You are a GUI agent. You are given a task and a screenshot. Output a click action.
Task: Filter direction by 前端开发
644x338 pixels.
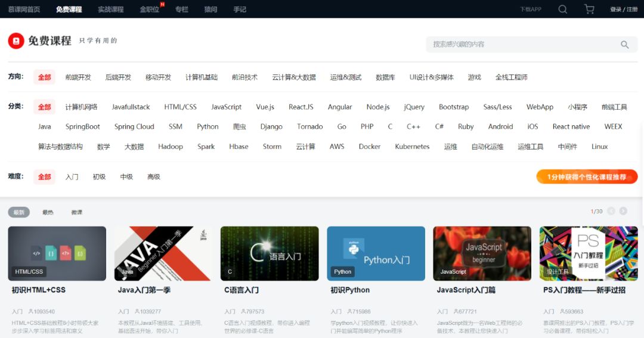78,77
